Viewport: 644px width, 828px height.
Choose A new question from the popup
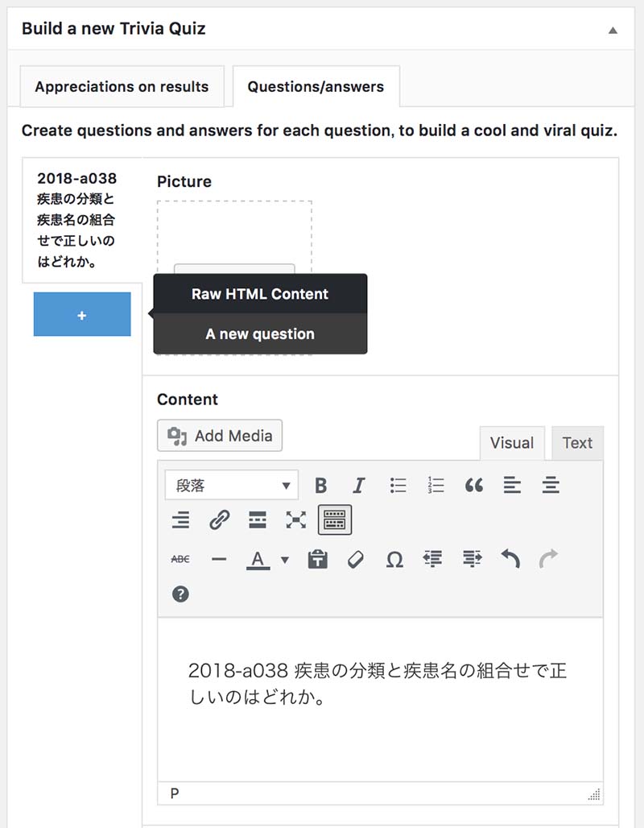[x=260, y=333]
